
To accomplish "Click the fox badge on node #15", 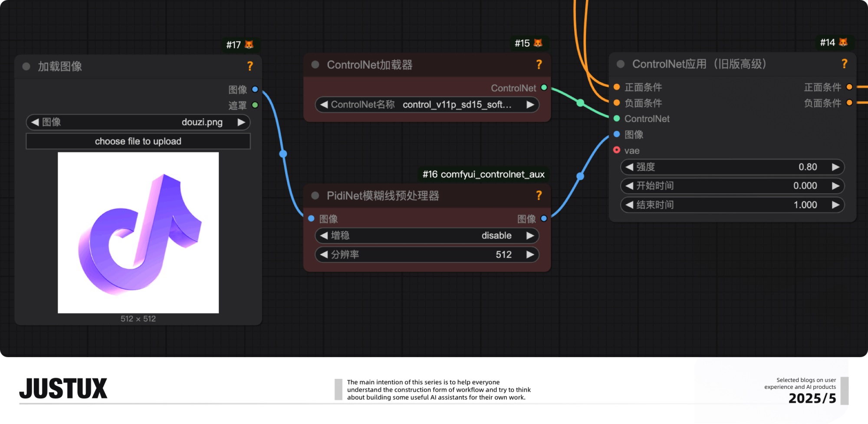I will point(538,43).
